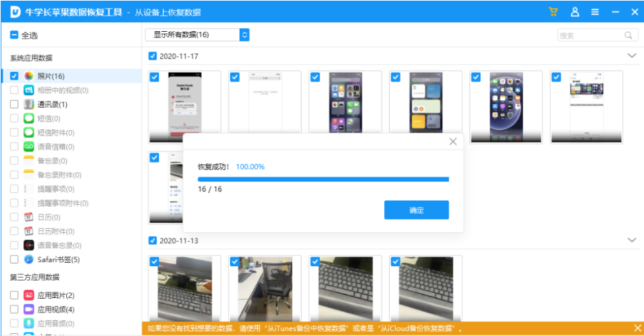
Task: Click the 16 / 16 count text
Action: [210, 189]
